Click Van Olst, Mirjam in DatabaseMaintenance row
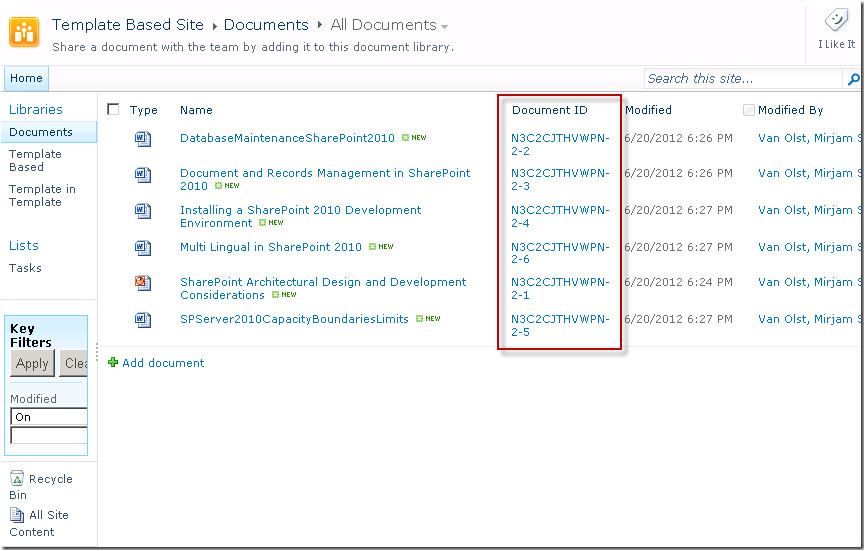This screenshot has height=551, width=865. point(809,138)
